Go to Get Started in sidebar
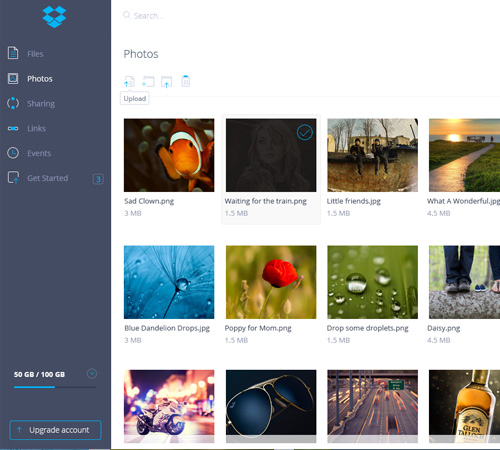This screenshot has width=500, height=450. coord(48,178)
